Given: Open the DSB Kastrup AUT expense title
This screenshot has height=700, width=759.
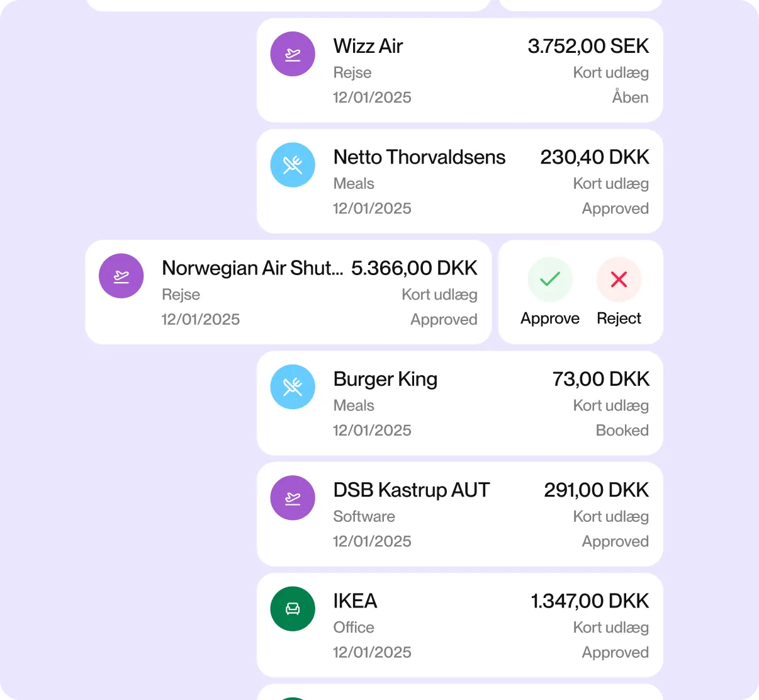Looking at the screenshot, I should 412,490.
